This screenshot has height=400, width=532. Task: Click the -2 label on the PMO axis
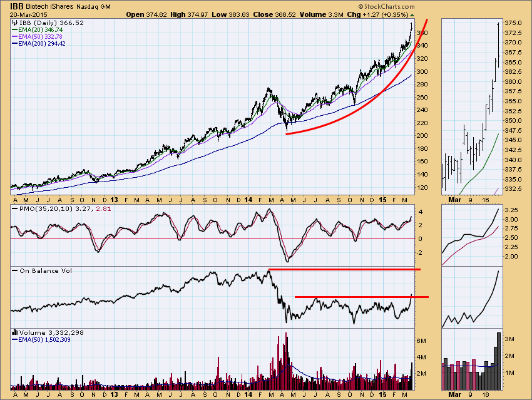tap(420, 253)
